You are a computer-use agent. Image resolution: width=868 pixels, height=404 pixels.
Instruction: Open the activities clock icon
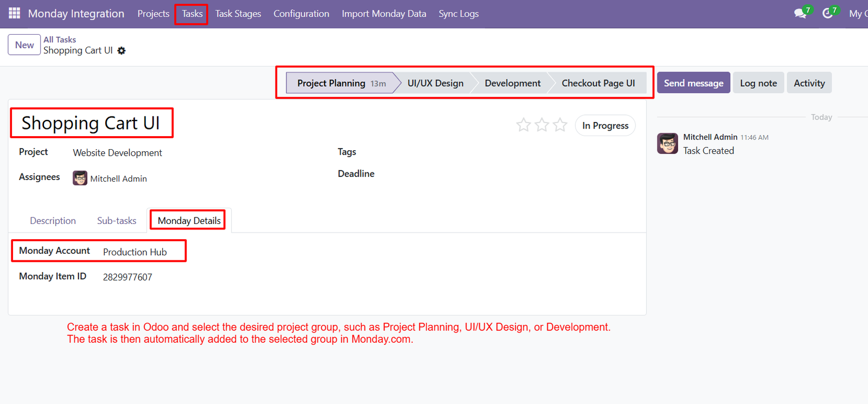click(x=827, y=14)
